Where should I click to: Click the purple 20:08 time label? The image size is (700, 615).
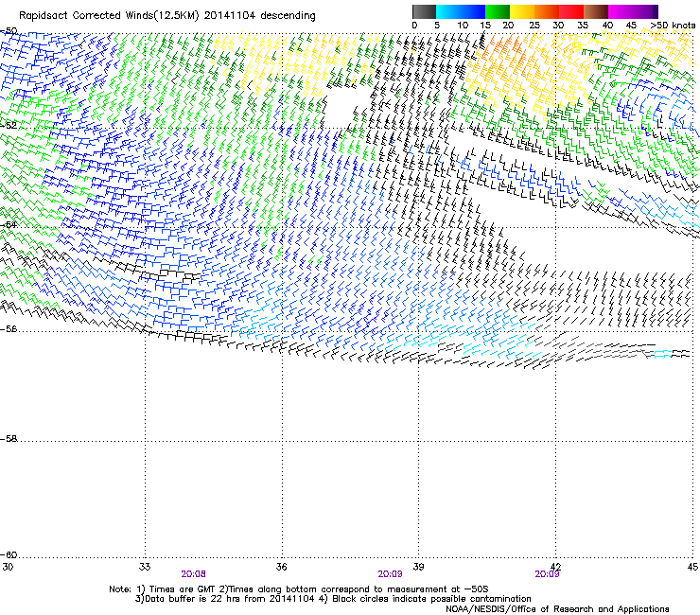193,574
